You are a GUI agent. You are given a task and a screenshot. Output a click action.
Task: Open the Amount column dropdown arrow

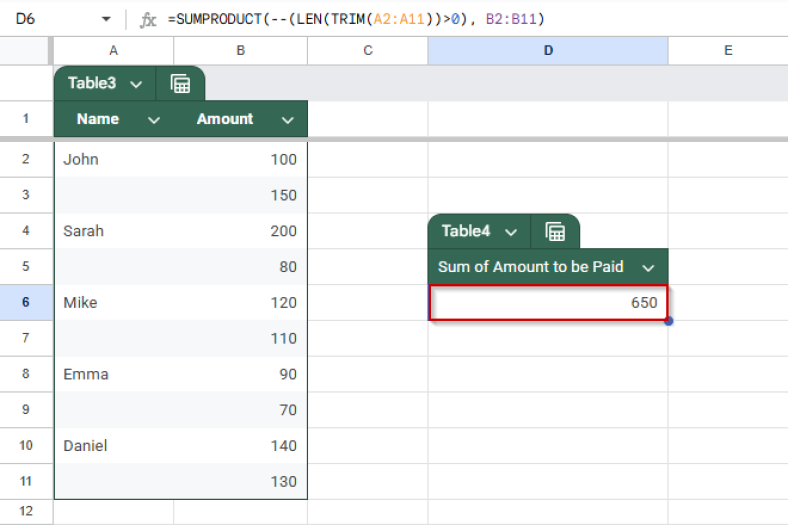click(x=288, y=120)
